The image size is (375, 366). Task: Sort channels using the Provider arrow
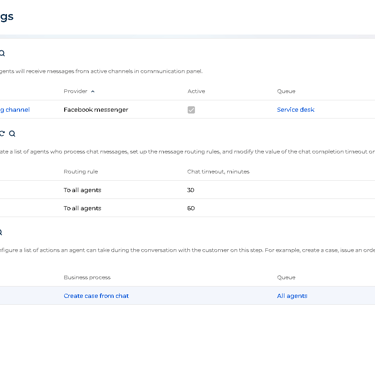click(x=93, y=91)
